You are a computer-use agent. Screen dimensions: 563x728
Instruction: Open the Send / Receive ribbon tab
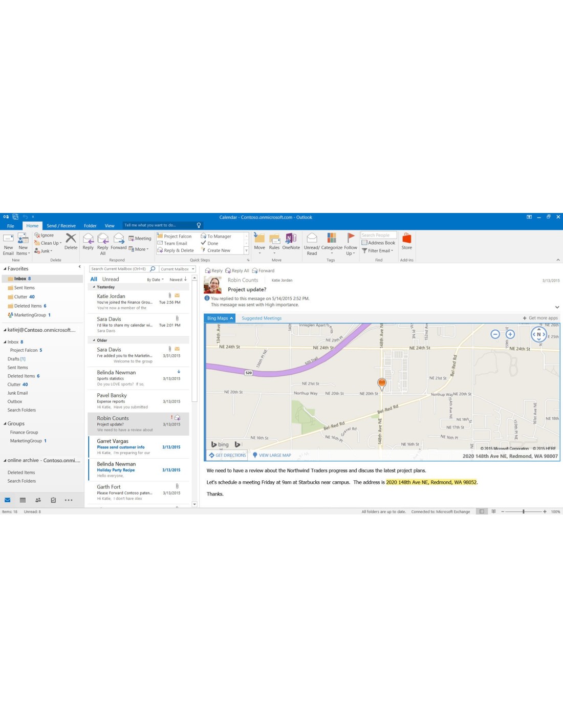tap(61, 226)
